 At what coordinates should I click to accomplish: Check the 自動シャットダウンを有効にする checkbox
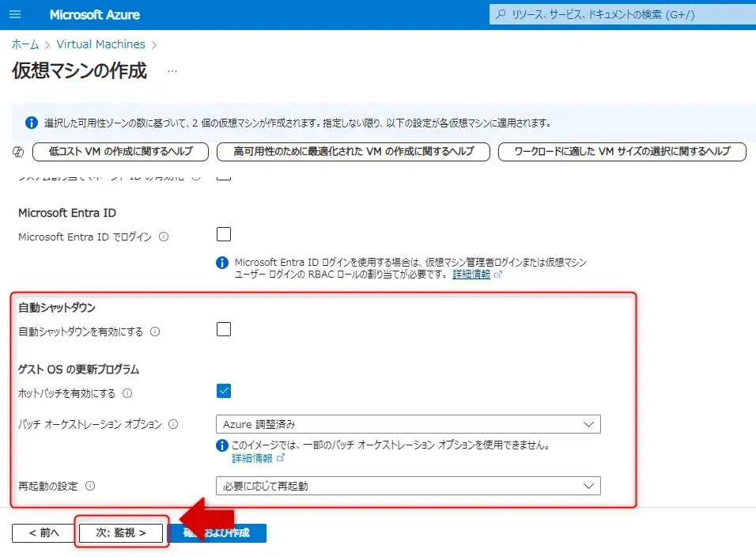(224, 330)
